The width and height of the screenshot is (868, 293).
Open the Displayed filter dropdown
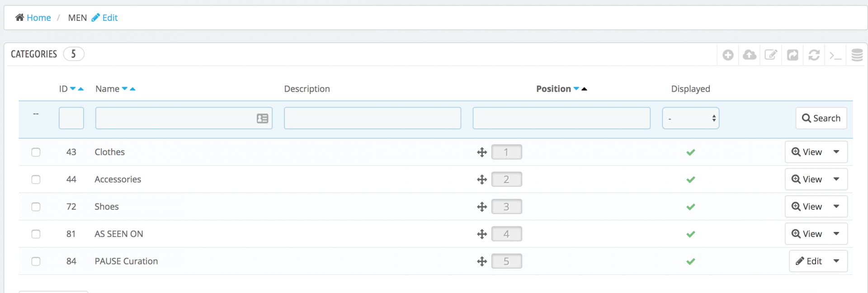point(690,118)
